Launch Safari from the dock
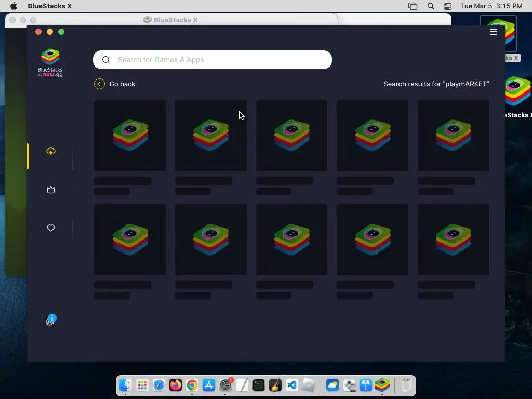 [159, 385]
